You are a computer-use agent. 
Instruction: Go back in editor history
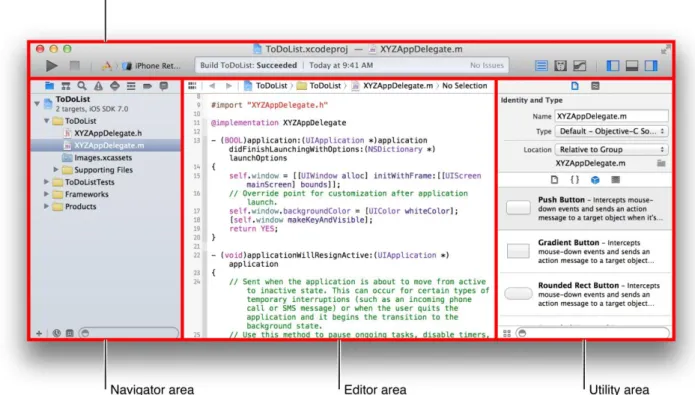(212, 86)
